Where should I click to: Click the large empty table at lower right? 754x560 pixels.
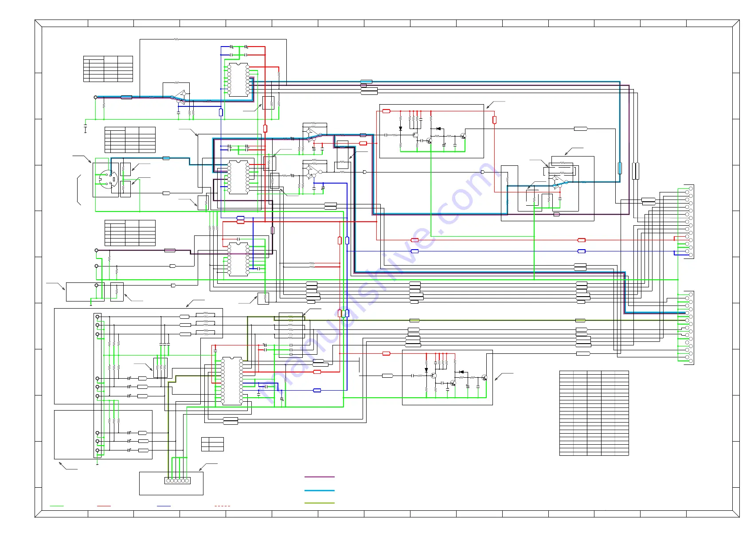594,413
